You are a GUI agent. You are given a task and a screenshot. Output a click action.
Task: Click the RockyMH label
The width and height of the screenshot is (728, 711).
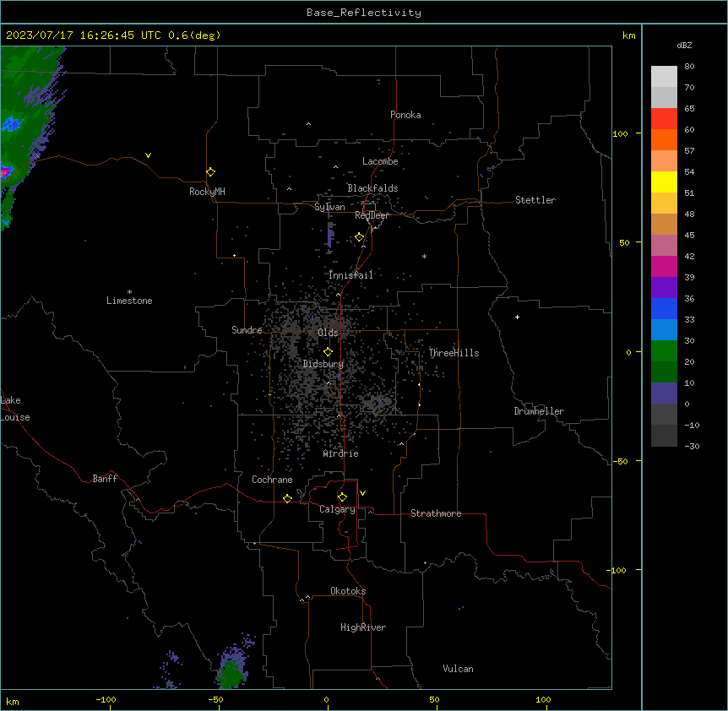point(207,192)
